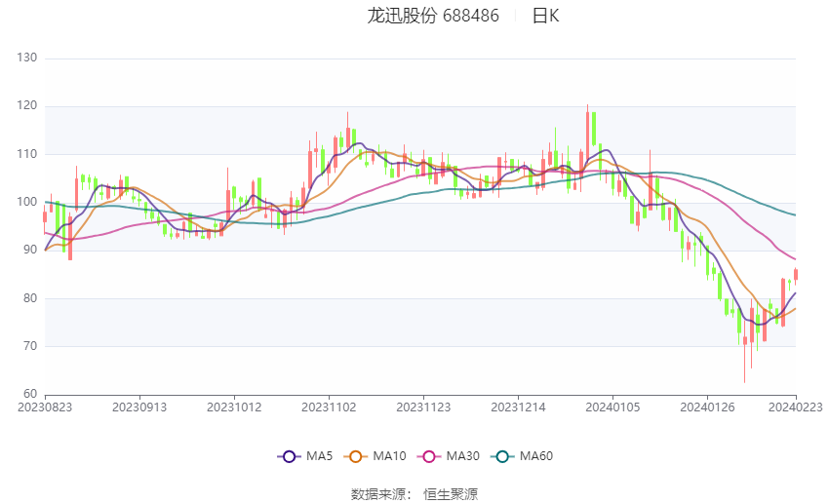Viewport: 829px width, 504px height.
Task: Click the 20240105 date axis label
Action: (x=612, y=407)
